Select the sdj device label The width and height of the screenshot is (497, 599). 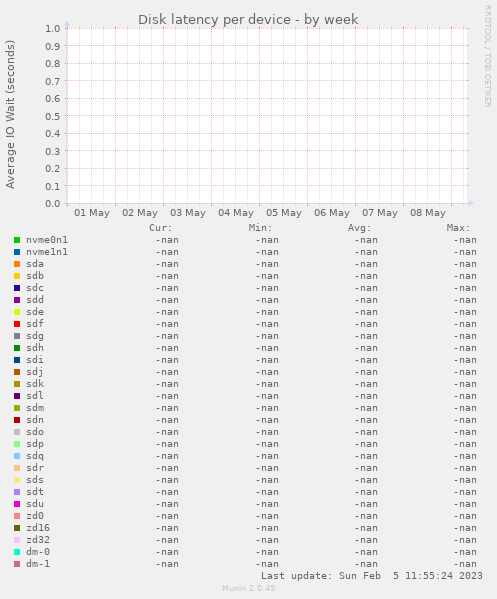pyautogui.click(x=35, y=372)
